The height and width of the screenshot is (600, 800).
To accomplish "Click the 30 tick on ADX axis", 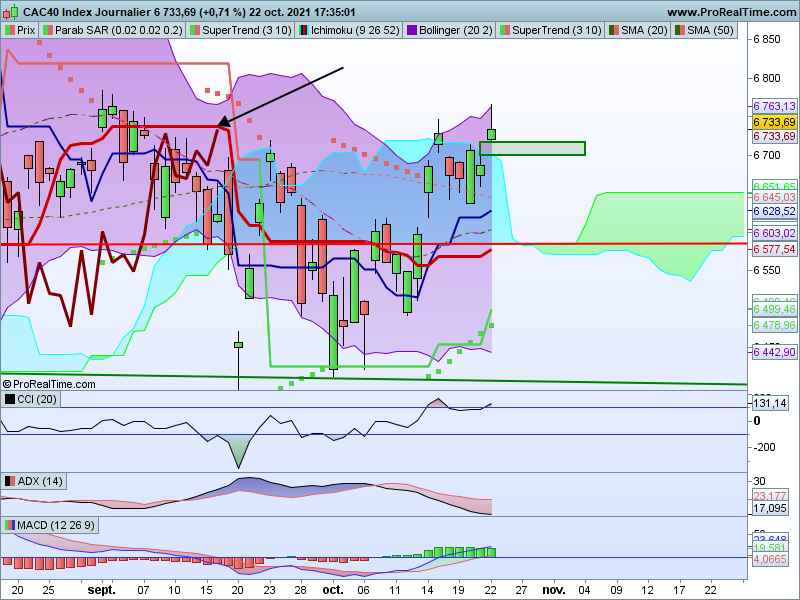I will 759,481.
